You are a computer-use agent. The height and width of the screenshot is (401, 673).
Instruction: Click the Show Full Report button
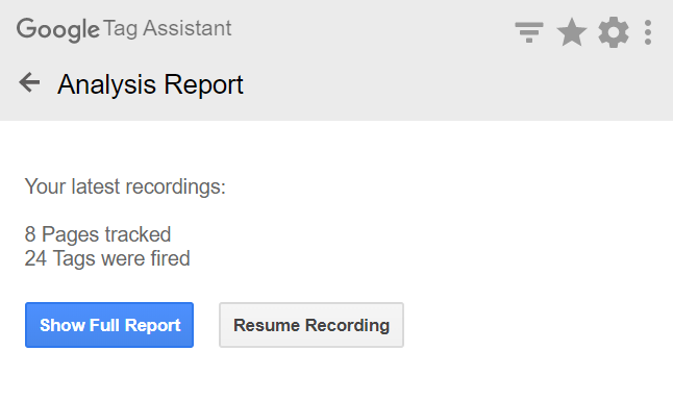coord(109,325)
